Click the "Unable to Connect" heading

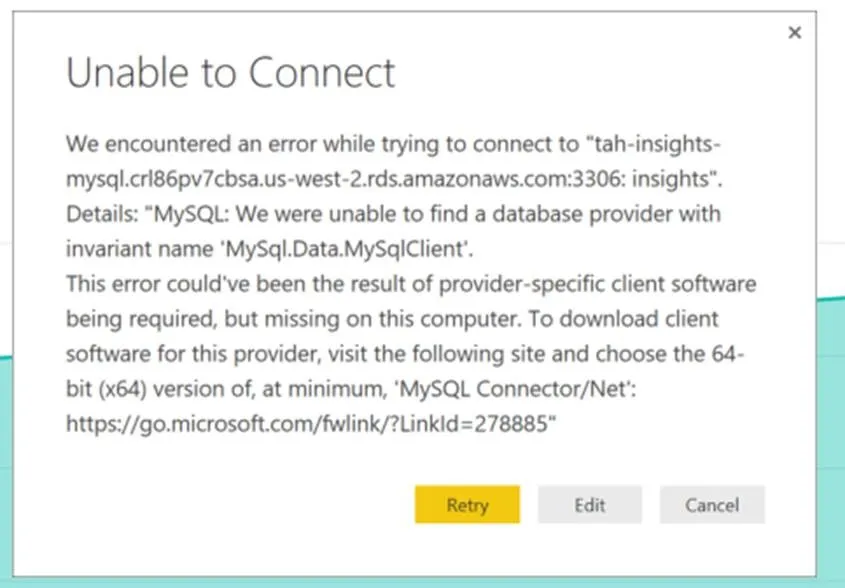coord(231,72)
